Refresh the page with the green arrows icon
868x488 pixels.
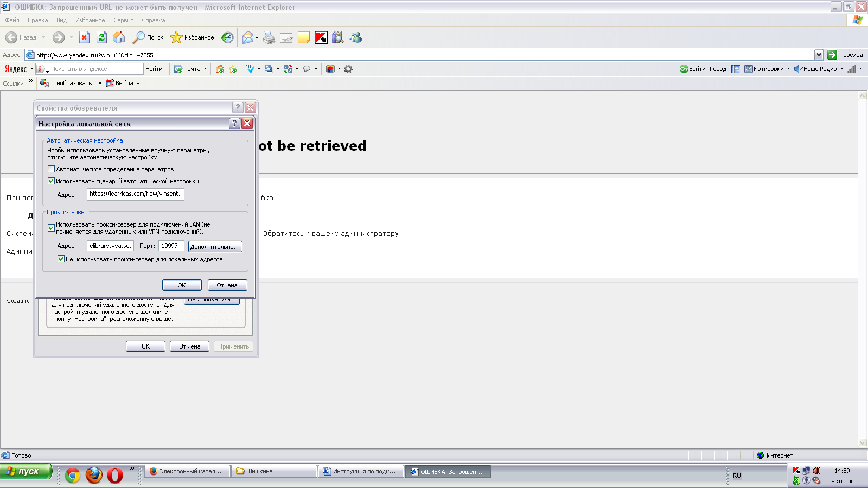(101, 37)
